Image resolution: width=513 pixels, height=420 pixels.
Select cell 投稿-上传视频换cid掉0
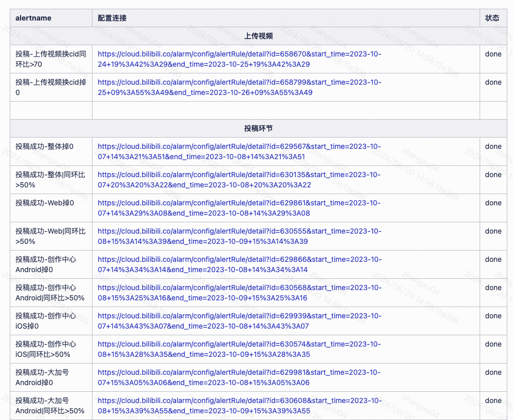pyautogui.click(x=51, y=87)
